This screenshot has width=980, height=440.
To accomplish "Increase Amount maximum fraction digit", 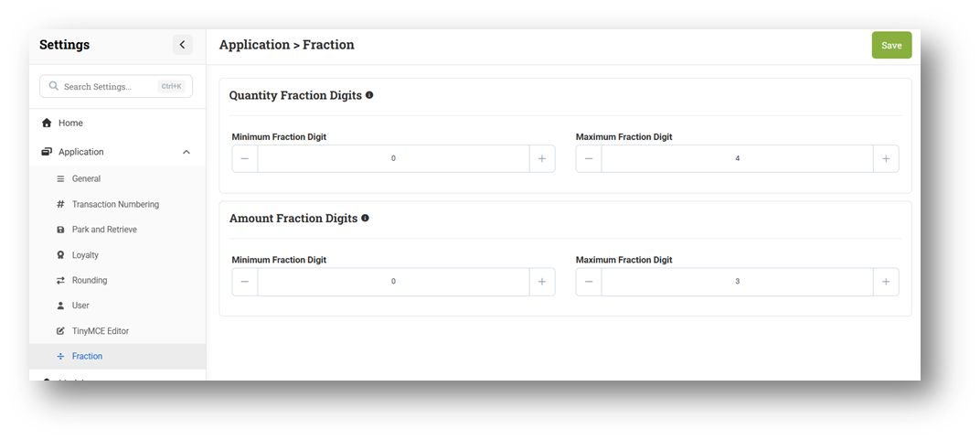I will [886, 282].
